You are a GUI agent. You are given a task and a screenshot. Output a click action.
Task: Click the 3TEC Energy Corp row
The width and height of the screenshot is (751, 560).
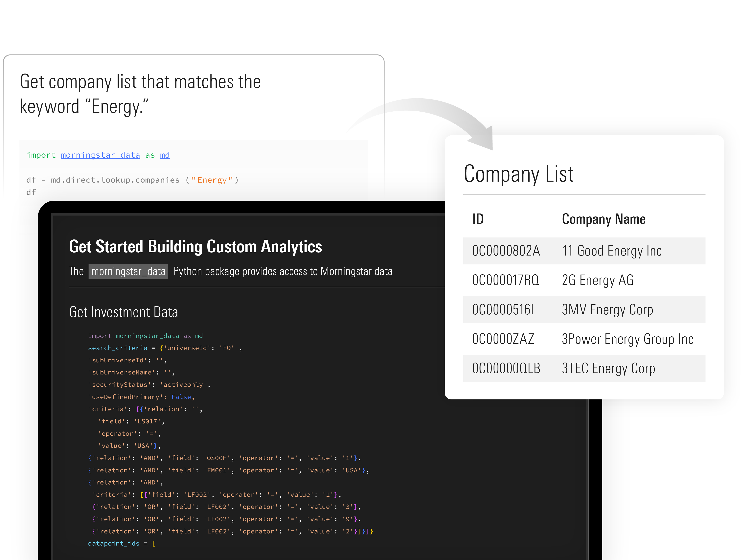[x=584, y=369]
